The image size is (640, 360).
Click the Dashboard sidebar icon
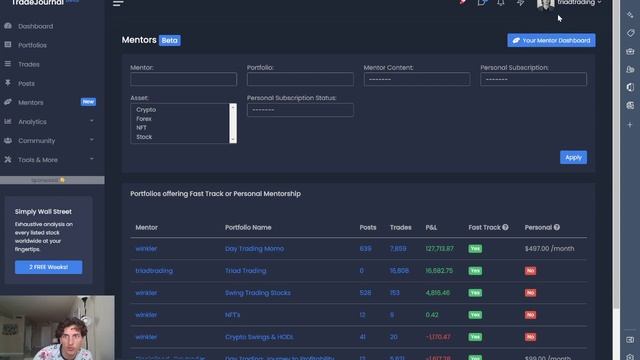8,26
